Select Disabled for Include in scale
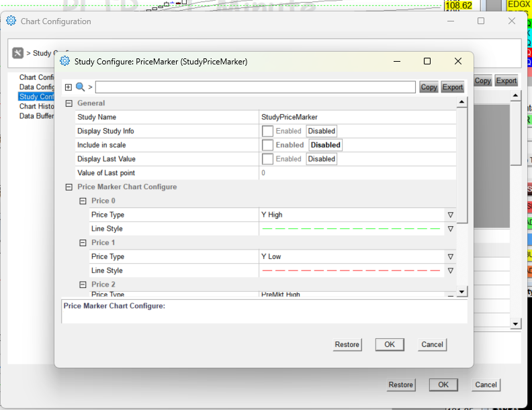 coord(325,145)
